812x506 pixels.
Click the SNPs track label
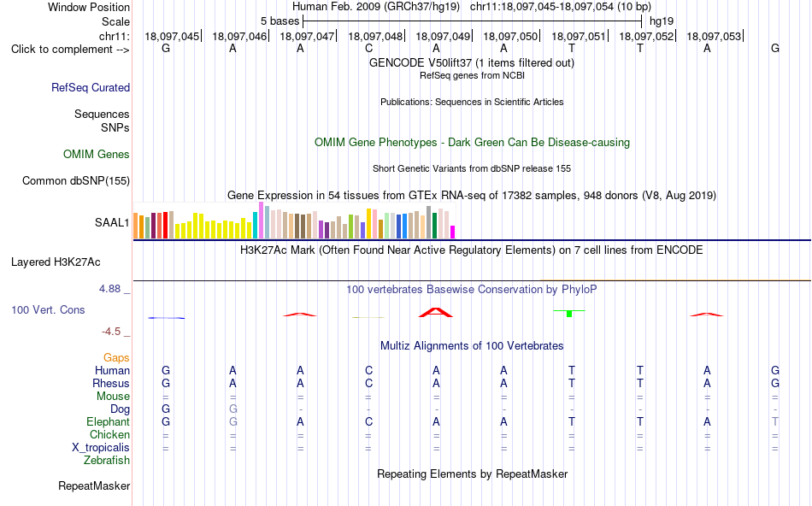pos(115,127)
